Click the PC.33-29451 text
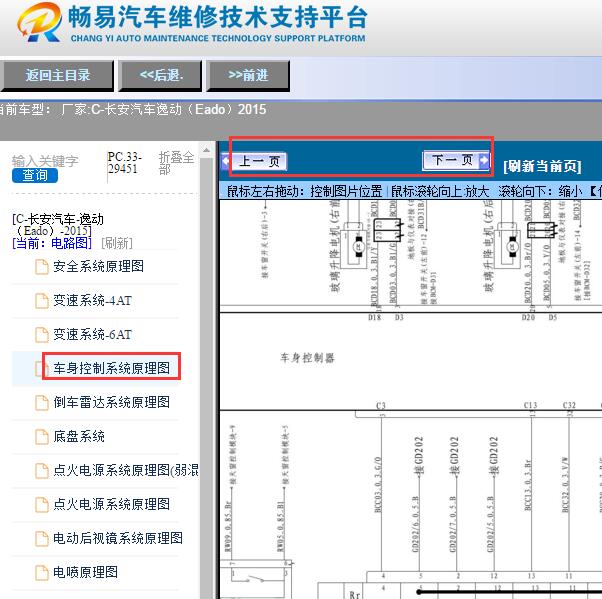Screen dimensions: 602x599 pyautogui.click(x=124, y=163)
